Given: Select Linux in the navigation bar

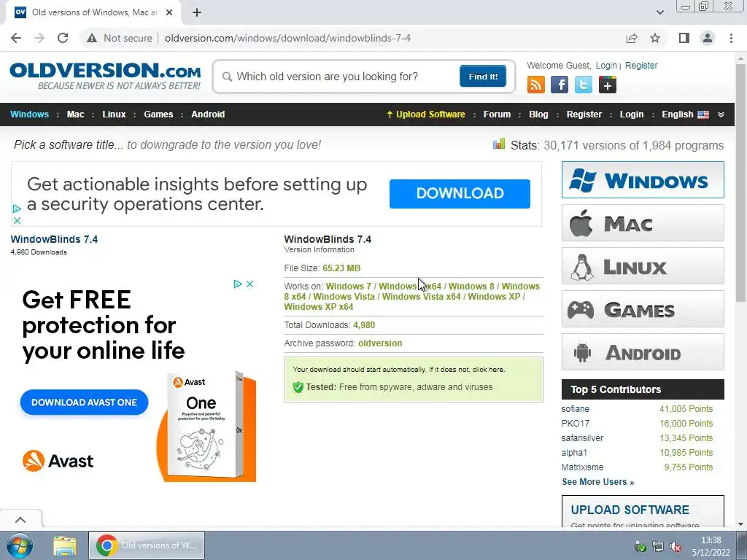Looking at the screenshot, I should [x=114, y=114].
